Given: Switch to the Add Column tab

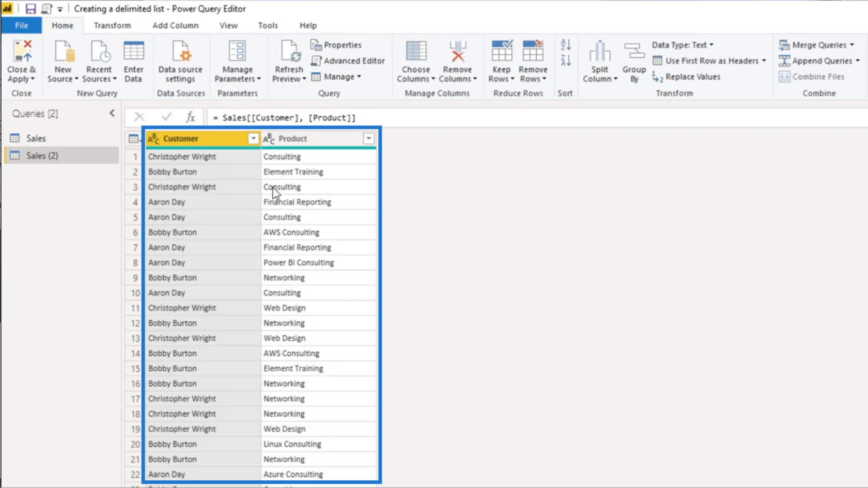Looking at the screenshot, I should click(x=175, y=25).
